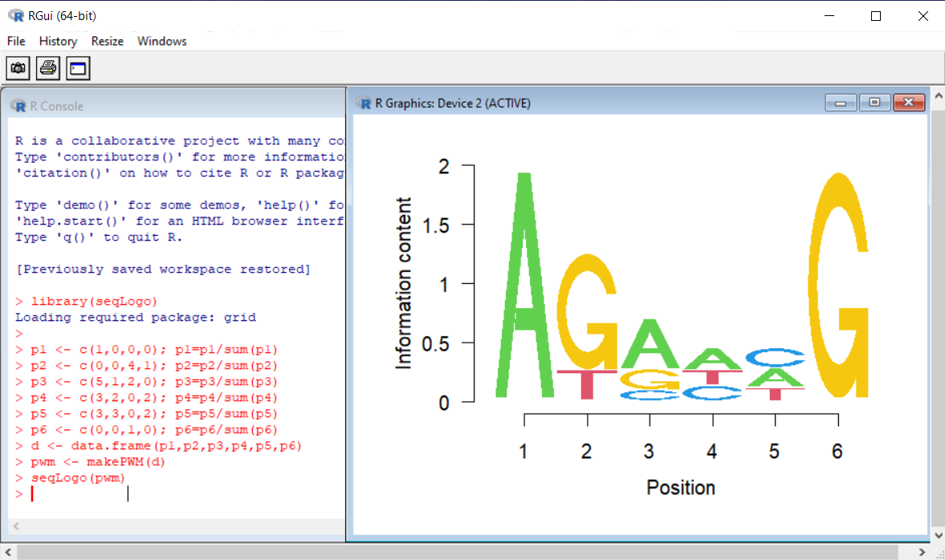Restore the R Graphics Device 2 window size
The width and height of the screenshot is (945, 560).
pos(874,103)
